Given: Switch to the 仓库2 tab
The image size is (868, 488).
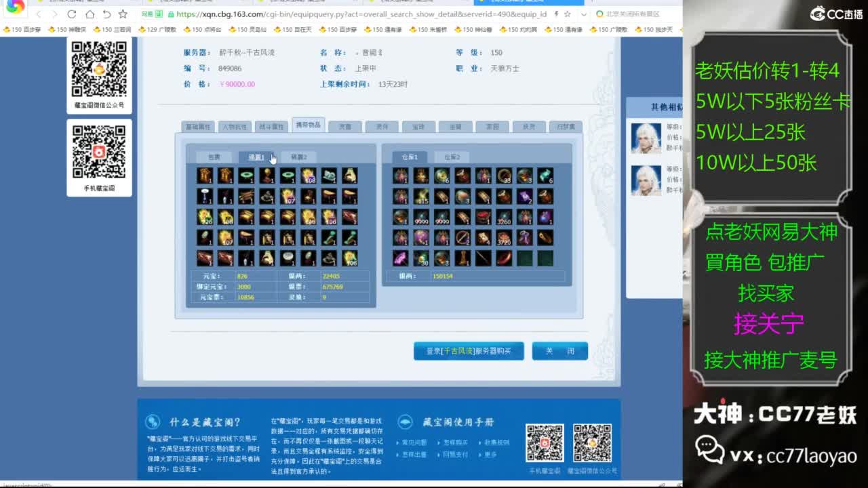Looking at the screenshot, I should pos(452,157).
